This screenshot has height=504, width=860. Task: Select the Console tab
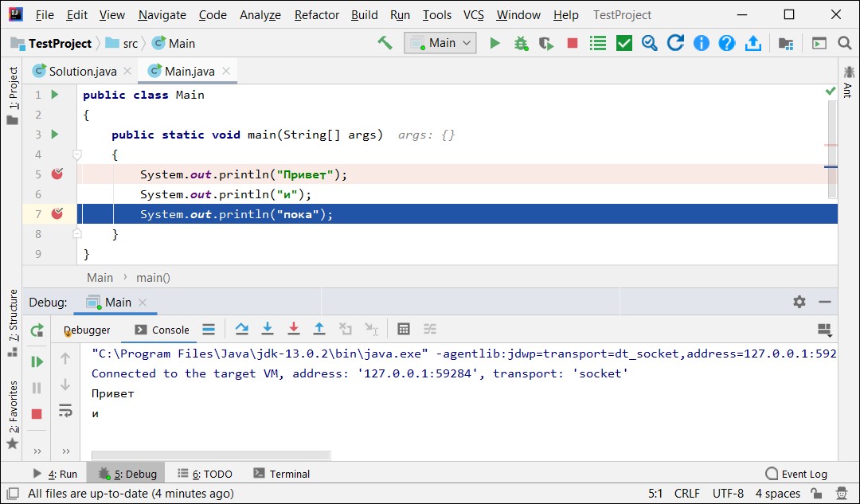coord(162,330)
